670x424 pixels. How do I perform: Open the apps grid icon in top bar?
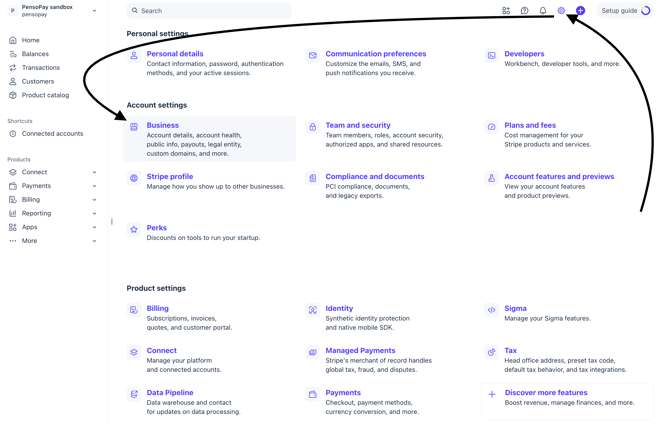pyautogui.click(x=506, y=11)
